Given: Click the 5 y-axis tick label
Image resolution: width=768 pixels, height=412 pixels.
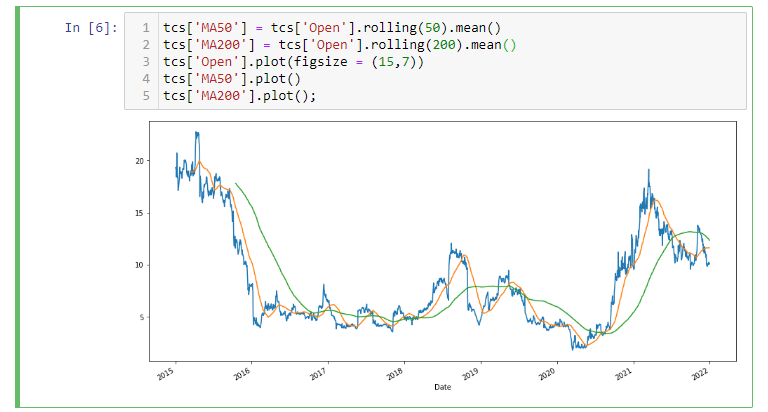Looking at the screenshot, I should click(144, 317).
